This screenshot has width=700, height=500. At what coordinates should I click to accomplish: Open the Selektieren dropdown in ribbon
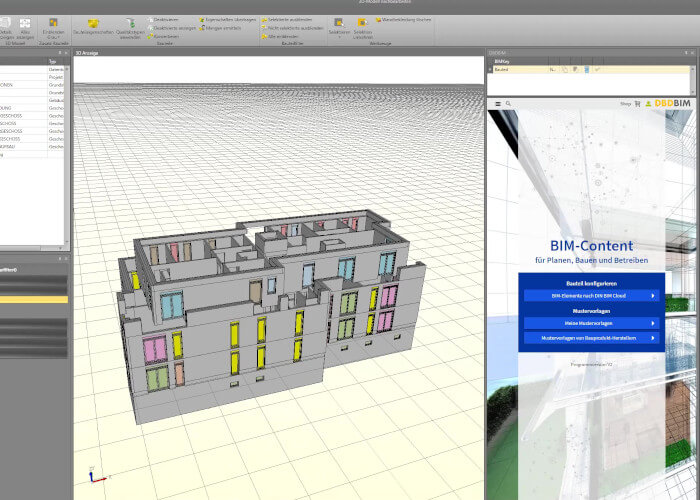pyautogui.click(x=339, y=28)
